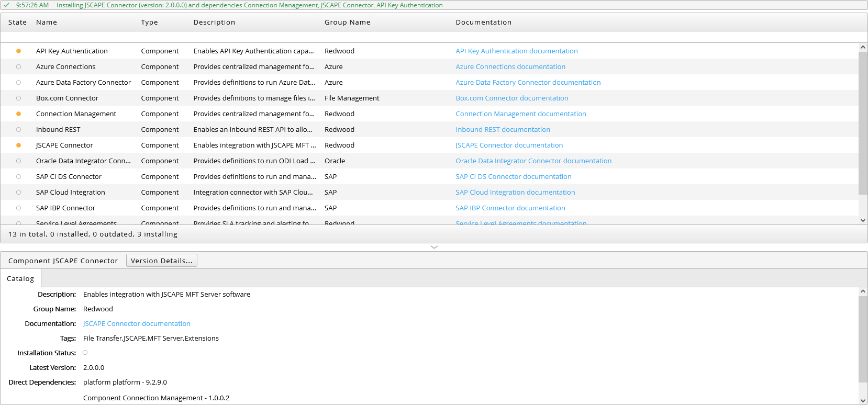The height and width of the screenshot is (405, 868).
Task: Open Inbound REST documentation link
Action: (503, 130)
